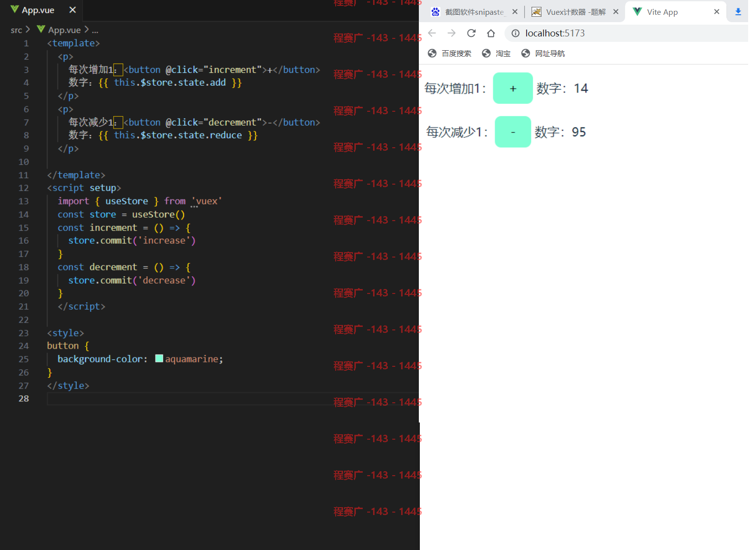The width and height of the screenshot is (756, 550).
Task: Click the 'vuex' module string
Action: [x=207, y=201]
